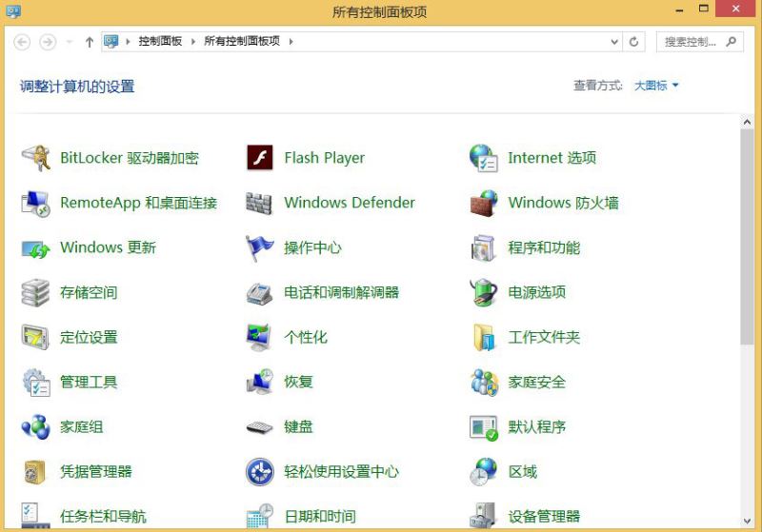
Task: Click the 电源选项 battery icon
Action: [x=484, y=292]
